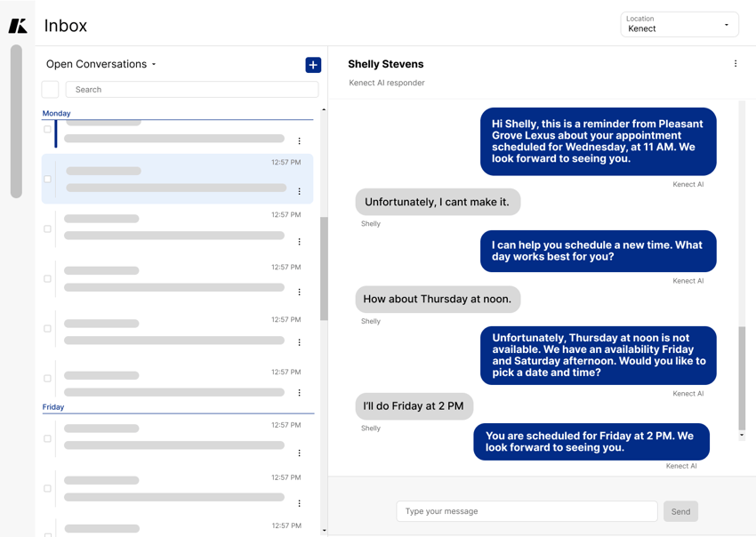Open the options menu in the Shelly Stevens header
This screenshot has height=537, width=756.
pyautogui.click(x=736, y=63)
